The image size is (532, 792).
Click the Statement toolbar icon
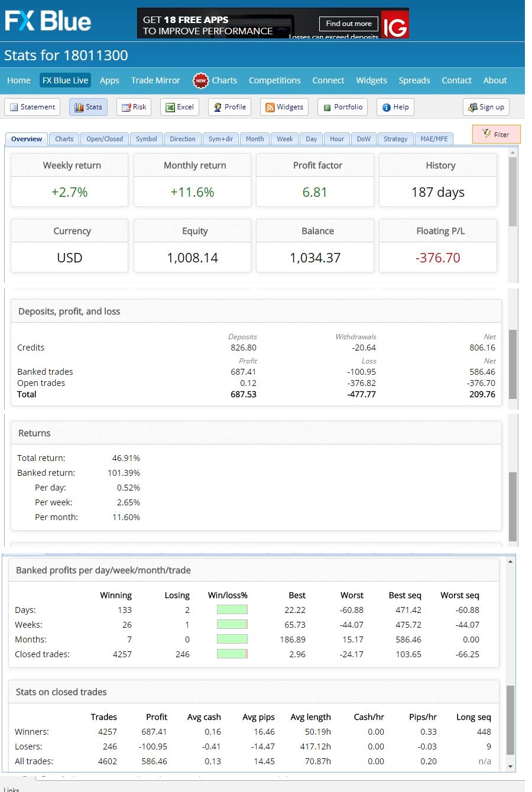(14, 107)
